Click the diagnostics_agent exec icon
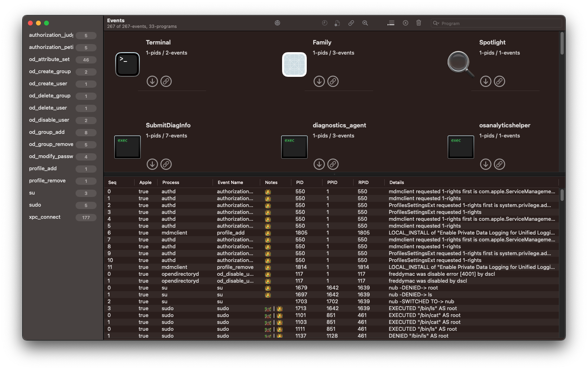 [294, 147]
